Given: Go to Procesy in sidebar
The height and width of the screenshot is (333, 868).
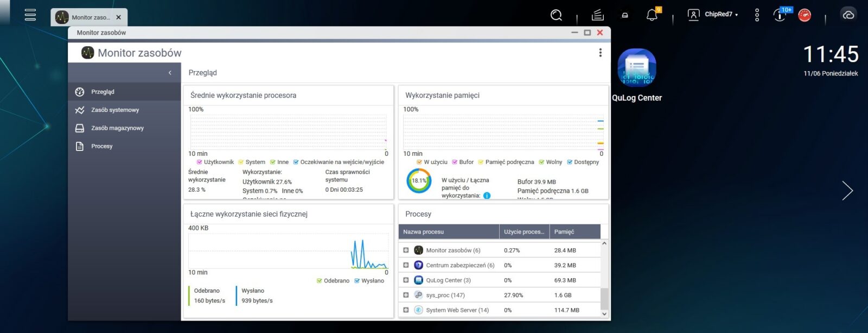Looking at the screenshot, I should 102,146.
